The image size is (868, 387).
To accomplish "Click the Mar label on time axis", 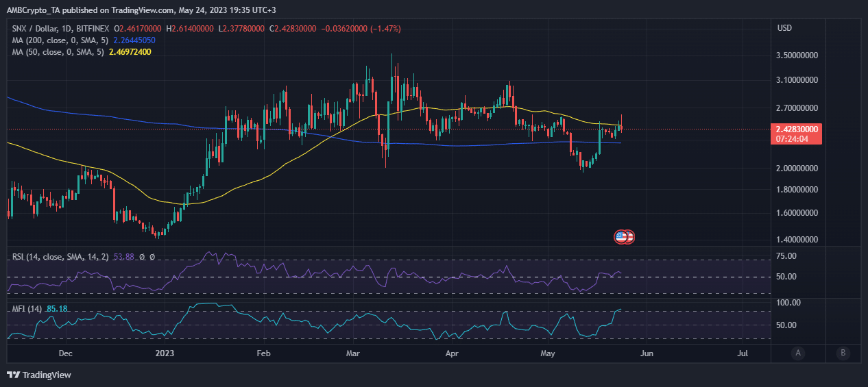I will [x=354, y=353].
